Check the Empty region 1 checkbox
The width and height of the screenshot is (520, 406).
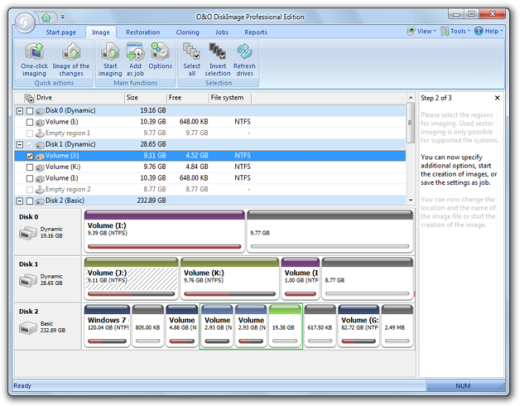[x=30, y=133]
